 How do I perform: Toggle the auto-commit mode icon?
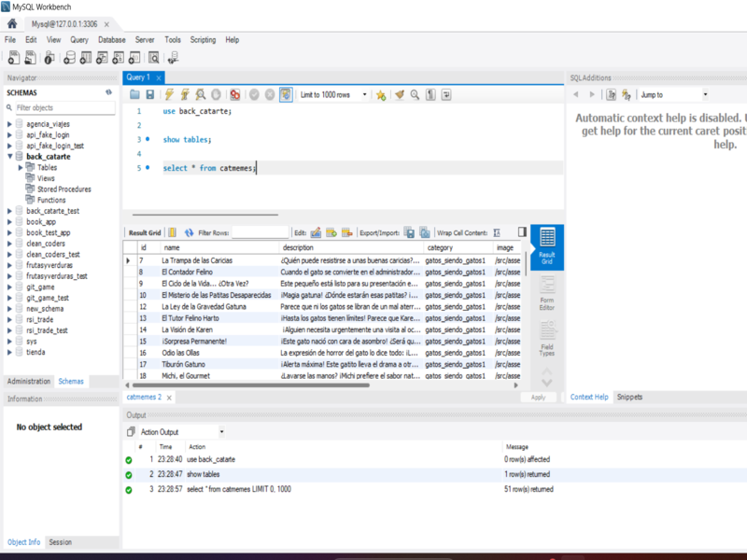pos(286,95)
